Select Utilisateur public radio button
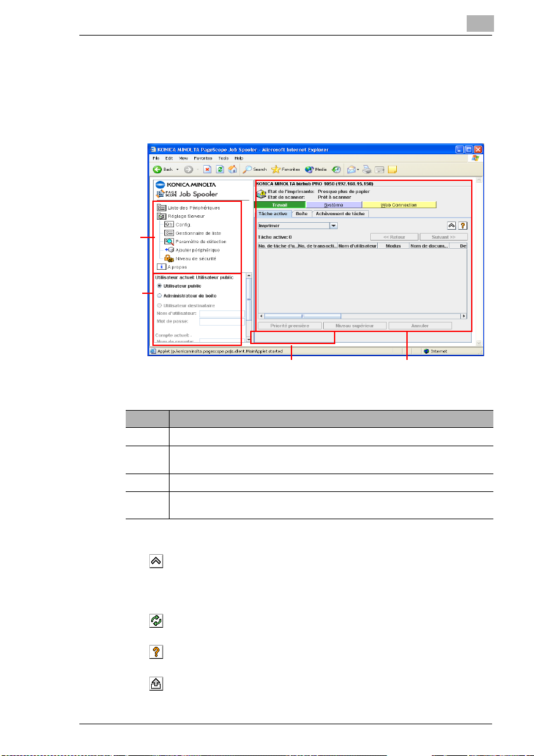The height and width of the screenshot is (756, 534). click(159, 286)
